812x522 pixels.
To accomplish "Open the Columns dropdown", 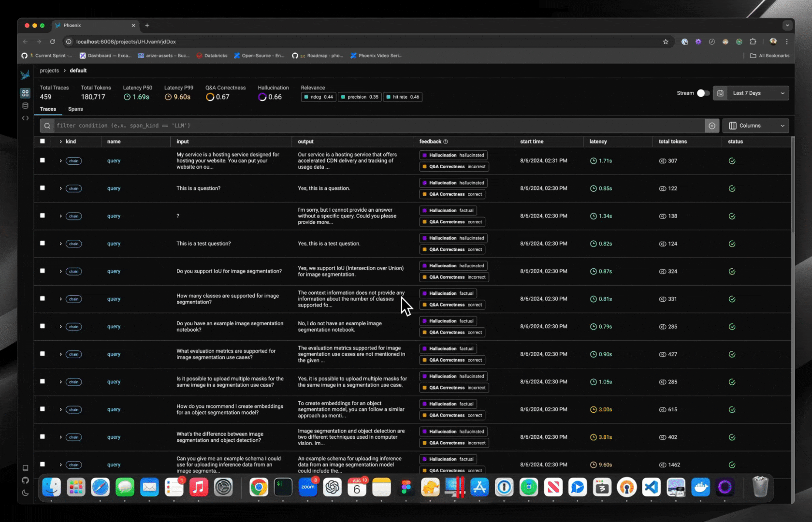I will point(756,126).
